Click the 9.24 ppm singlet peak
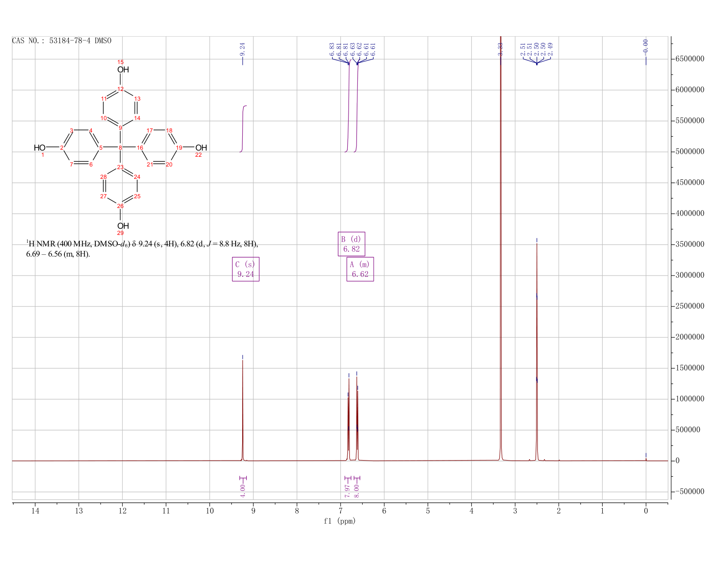This screenshot has width=728, height=563. coord(243,411)
